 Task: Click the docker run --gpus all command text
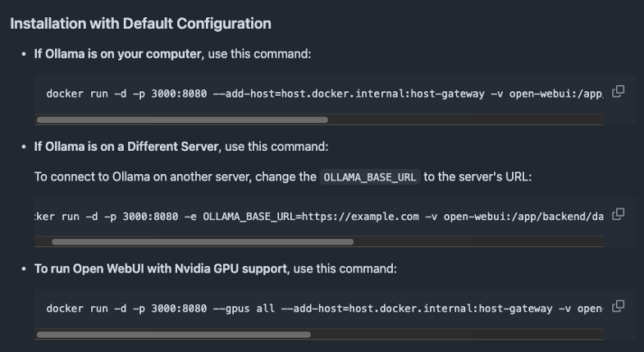click(x=325, y=309)
